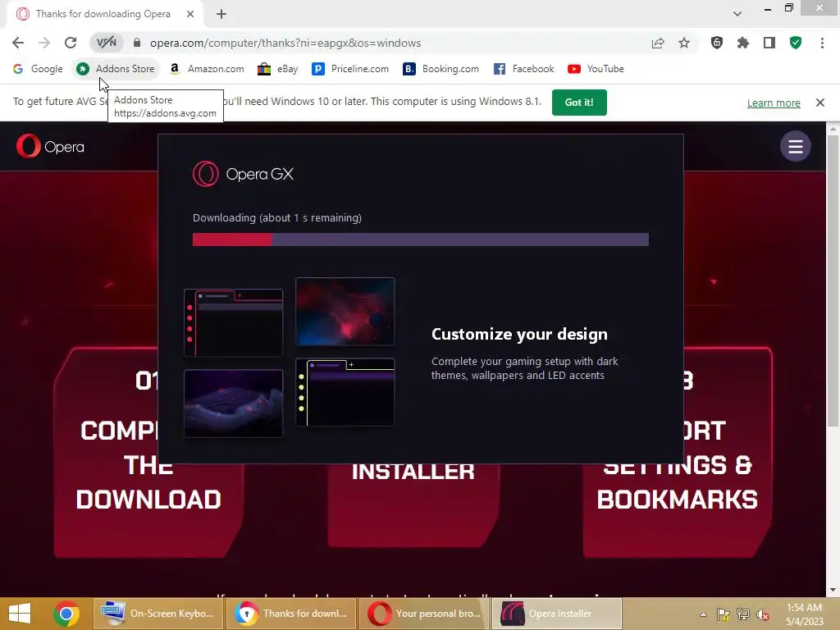Open the eBay bookmark
Viewport: 840px width, 630px height.
click(277, 69)
